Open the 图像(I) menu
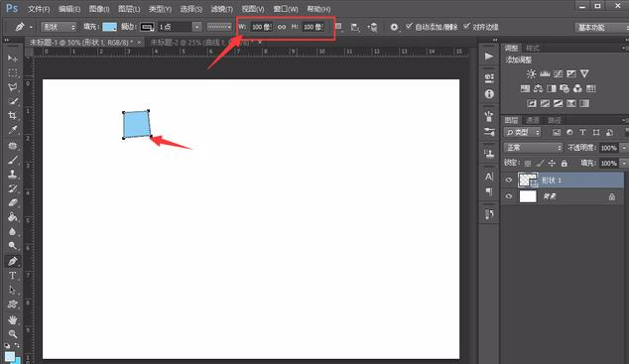 click(x=99, y=8)
